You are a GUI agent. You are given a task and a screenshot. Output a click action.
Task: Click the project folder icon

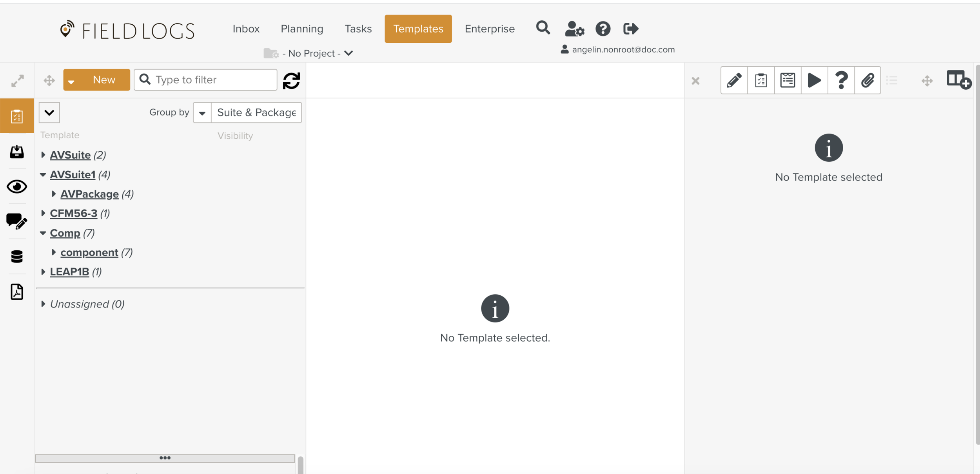coord(271,53)
